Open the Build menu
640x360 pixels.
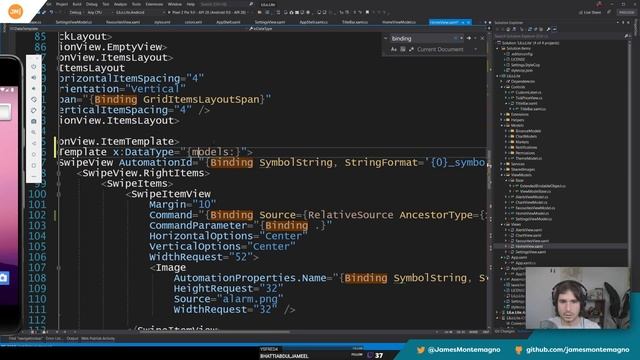(x=77, y=4)
